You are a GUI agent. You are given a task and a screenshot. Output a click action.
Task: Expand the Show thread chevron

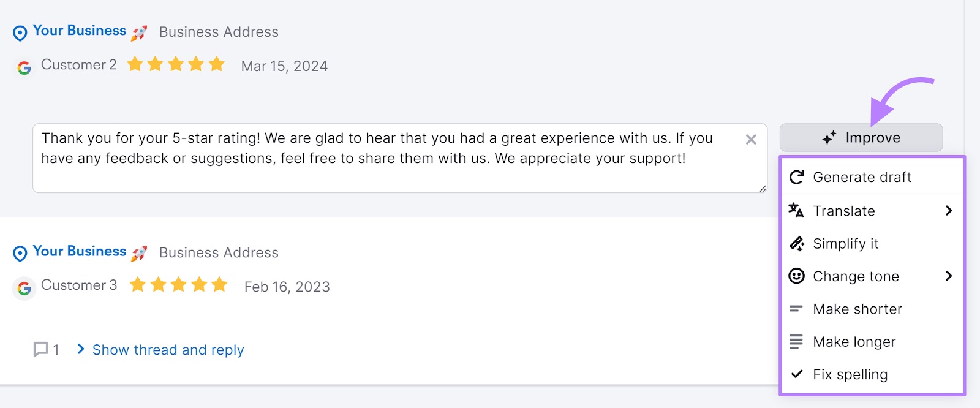pyautogui.click(x=80, y=349)
